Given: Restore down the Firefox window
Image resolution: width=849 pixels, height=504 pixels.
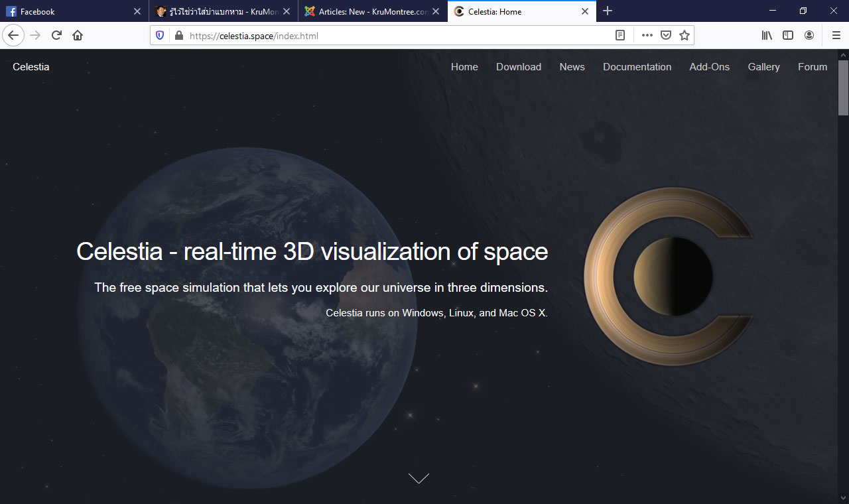Looking at the screenshot, I should (803, 11).
